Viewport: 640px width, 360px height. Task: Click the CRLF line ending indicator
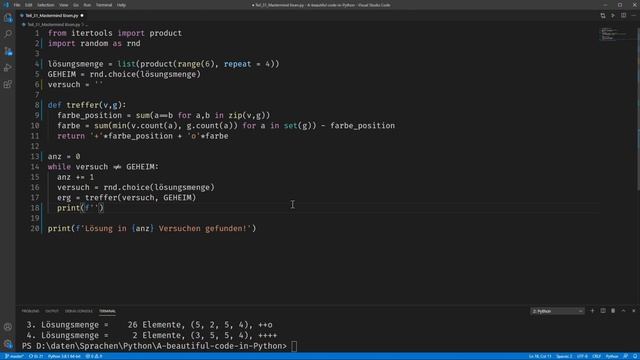(596, 356)
